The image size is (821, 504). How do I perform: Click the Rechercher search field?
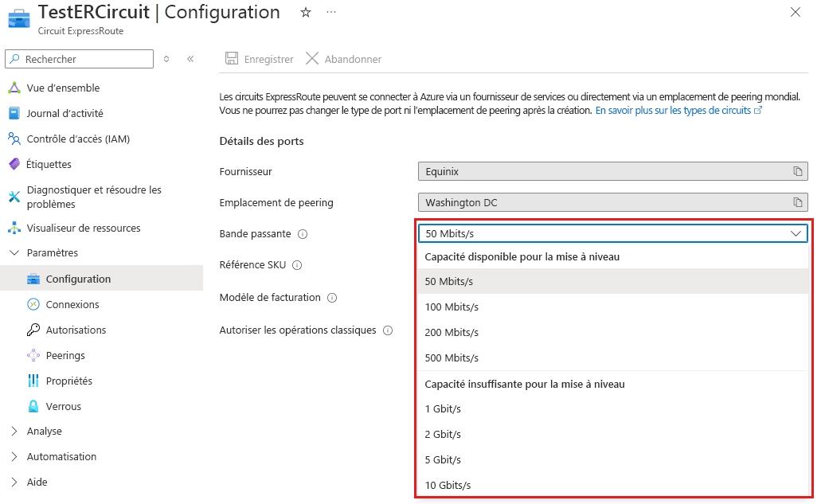86,59
